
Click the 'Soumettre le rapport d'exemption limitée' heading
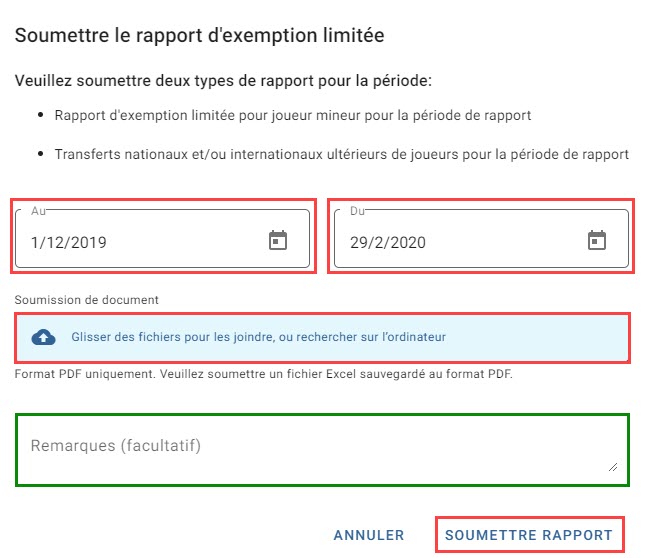coord(199,35)
